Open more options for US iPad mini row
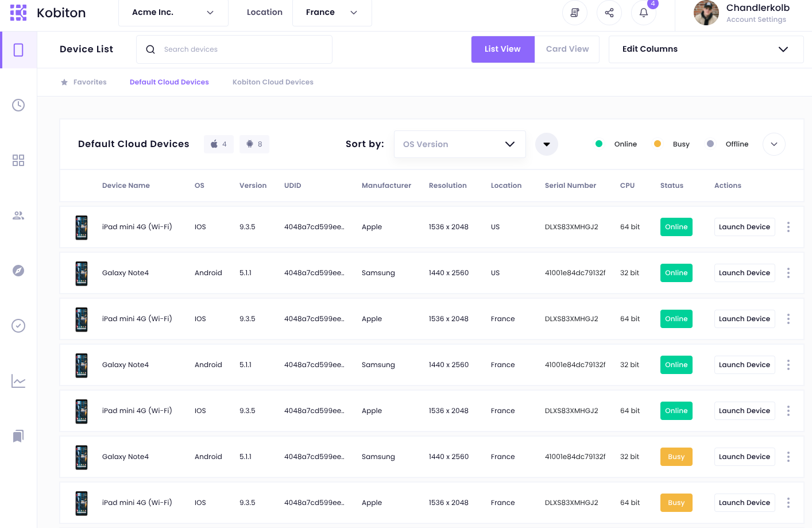 (788, 227)
